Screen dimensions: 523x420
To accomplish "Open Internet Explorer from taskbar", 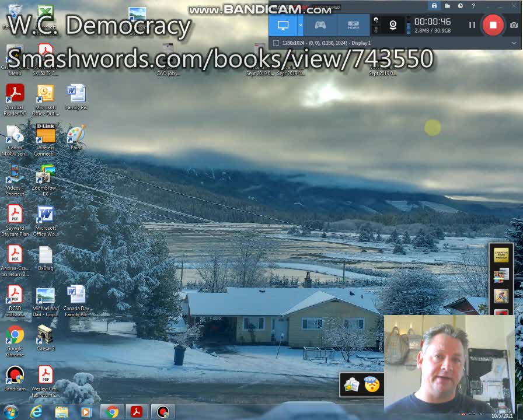I will tap(36, 412).
